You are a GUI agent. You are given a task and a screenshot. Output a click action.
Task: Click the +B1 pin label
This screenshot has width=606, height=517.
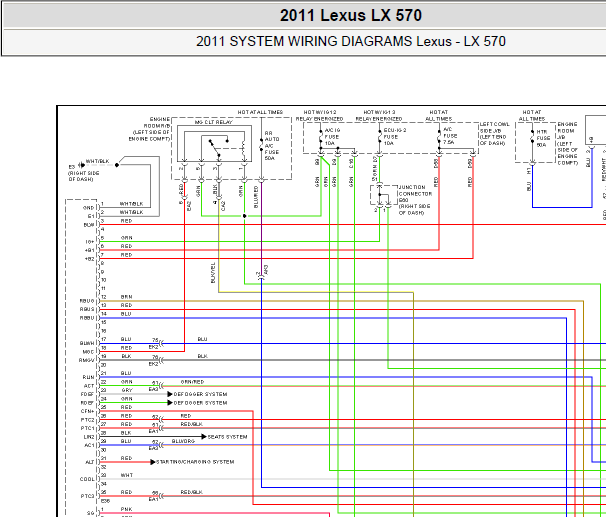(x=89, y=250)
